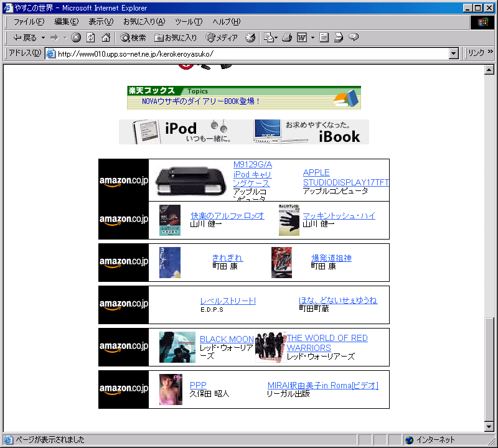498x448 pixels.
Task: Click the きれぎれ blue book cover
Action: click(170, 263)
